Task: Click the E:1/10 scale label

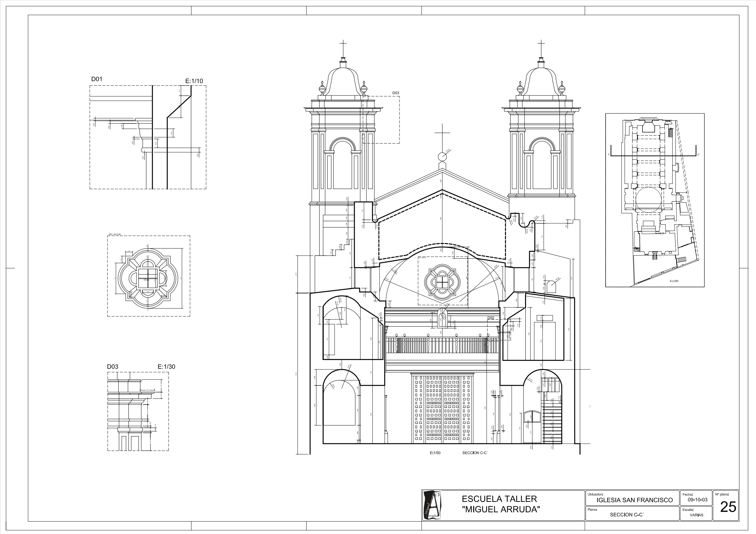Action: click(194, 81)
